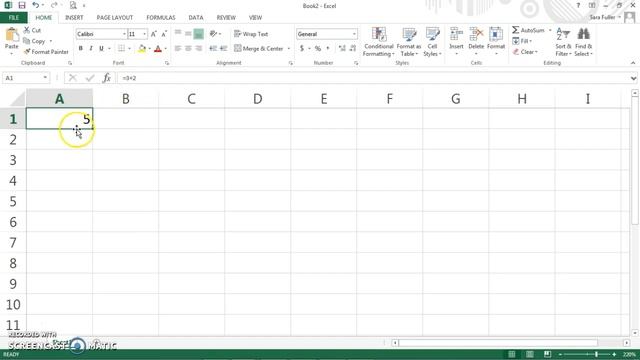Toggle Align Right for cell text
The image size is (640, 360).
tap(199, 48)
